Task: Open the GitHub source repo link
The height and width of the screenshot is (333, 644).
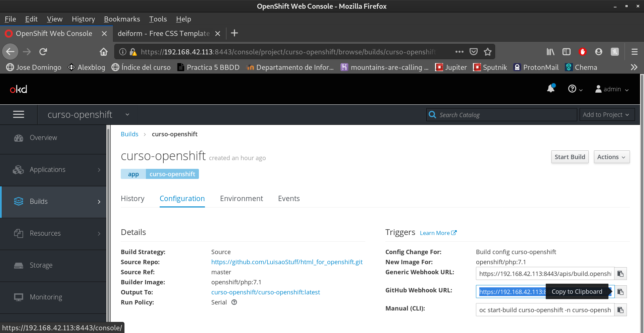Action: click(x=287, y=262)
